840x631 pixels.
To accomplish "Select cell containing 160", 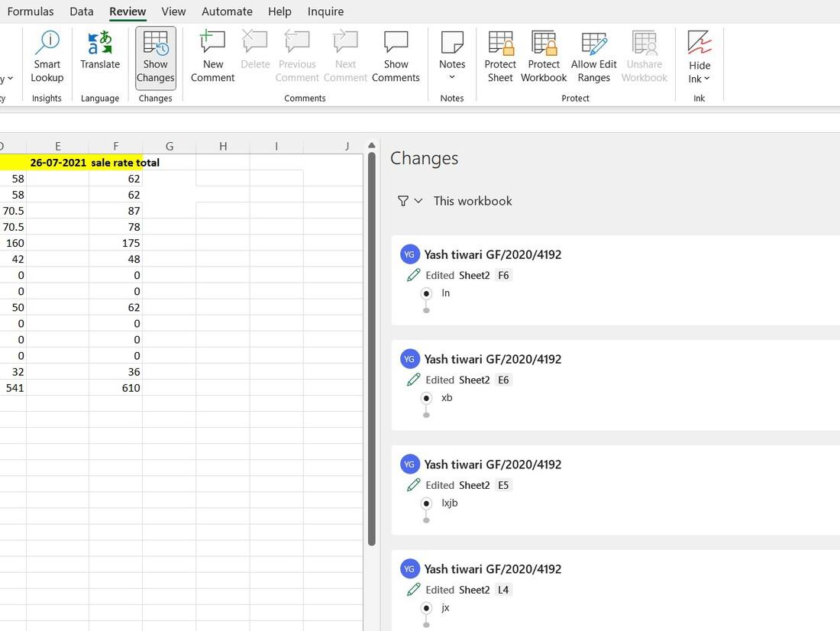I will 13,243.
